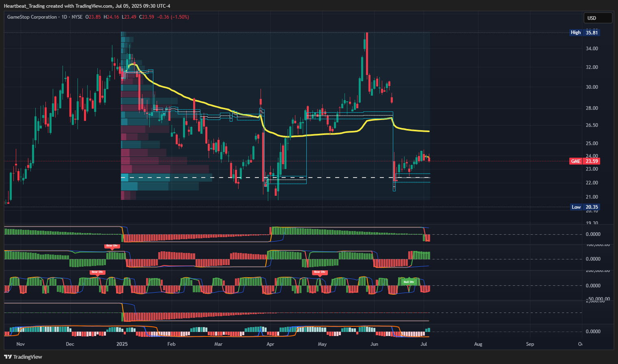Click the 22.00 price axis label
This screenshot has width=618, height=364.
592,183
